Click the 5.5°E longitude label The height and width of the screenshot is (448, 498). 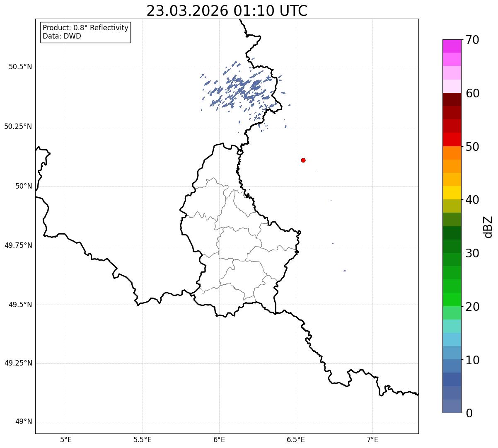coord(143,439)
